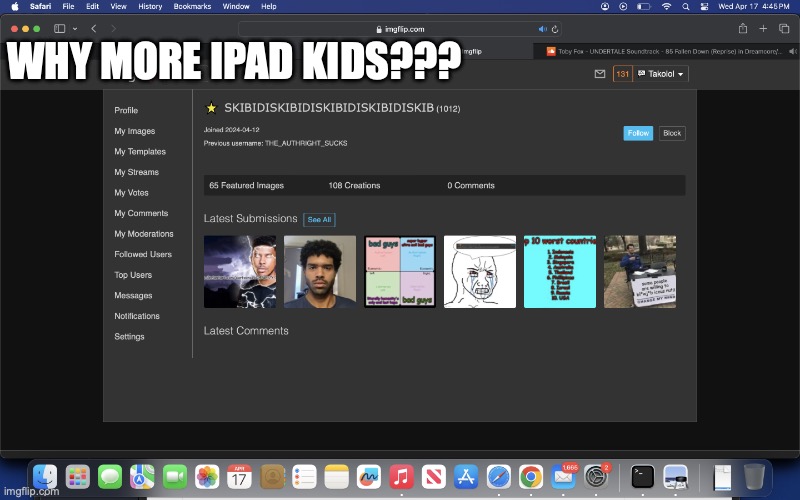Open FaceTime from the dock
The height and width of the screenshot is (500, 800).
point(175,477)
